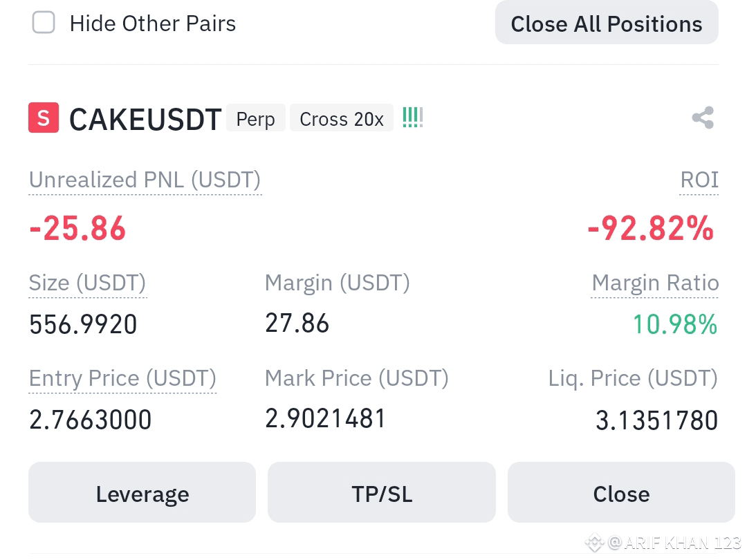The width and height of the screenshot is (747, 560).
Task: Tap the Binance logo watermark icon
Action: pos(594,543)
